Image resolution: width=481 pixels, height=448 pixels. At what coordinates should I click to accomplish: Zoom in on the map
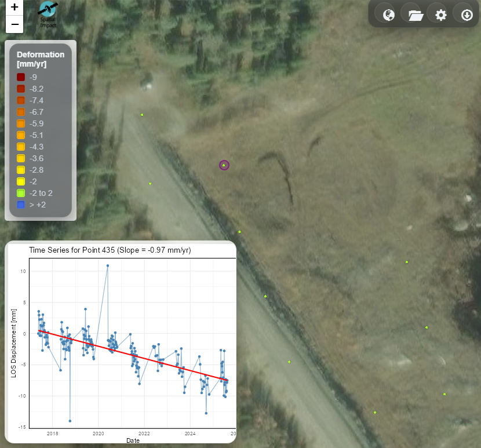pos(14,8)
